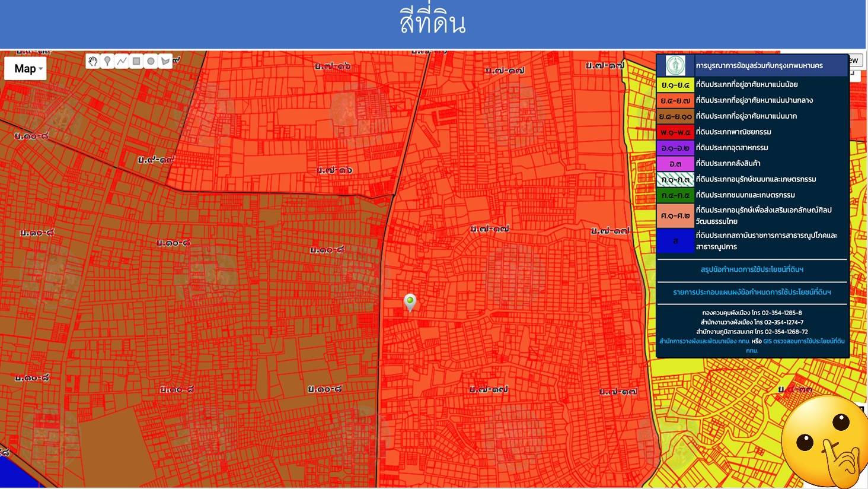Click the blue ส government land swatch
The image size is (868, 489).
(675, 241)
